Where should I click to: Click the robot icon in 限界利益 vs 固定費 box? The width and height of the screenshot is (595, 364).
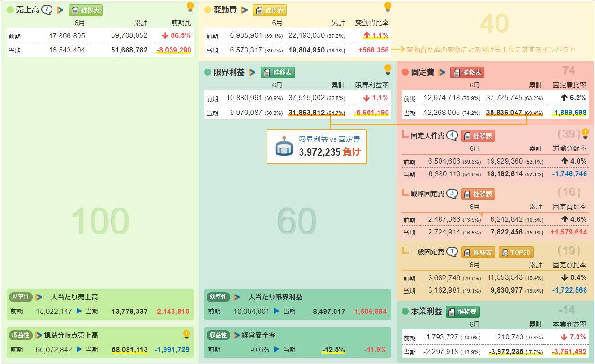284,146
